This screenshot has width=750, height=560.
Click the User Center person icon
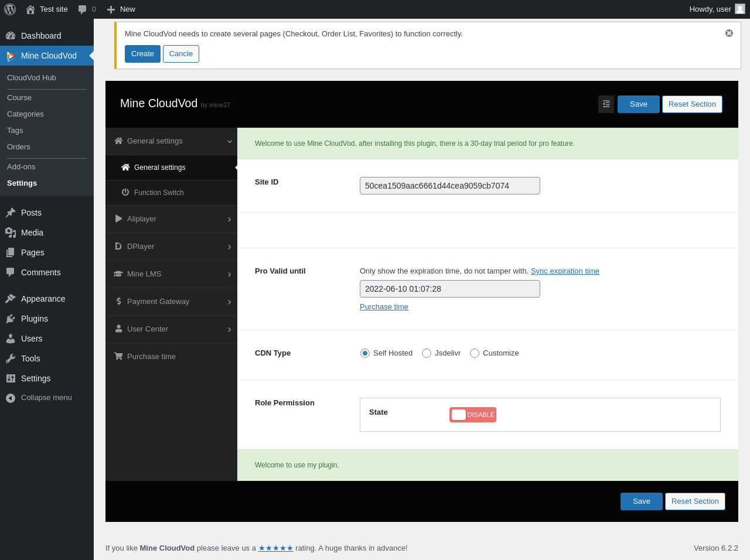click(118, 329)
